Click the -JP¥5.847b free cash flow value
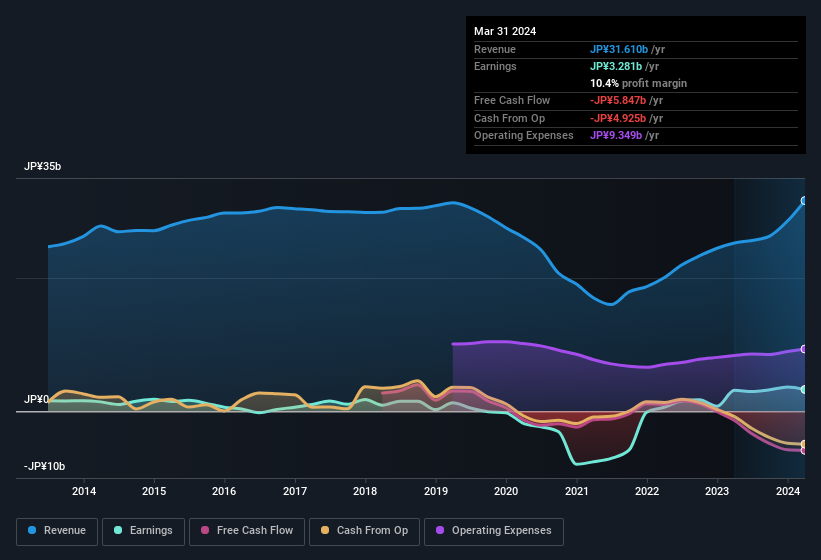The image size is (821, 560). tap(618, 100)
